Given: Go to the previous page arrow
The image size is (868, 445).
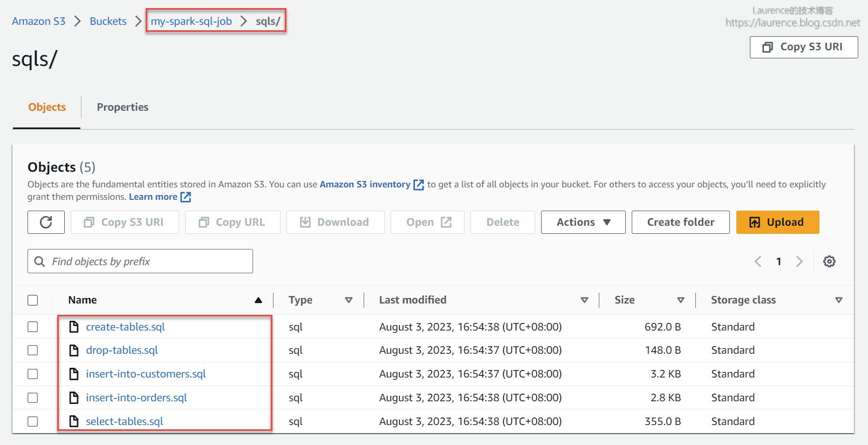Looking at the screenshot, I should tap(758, 261).
